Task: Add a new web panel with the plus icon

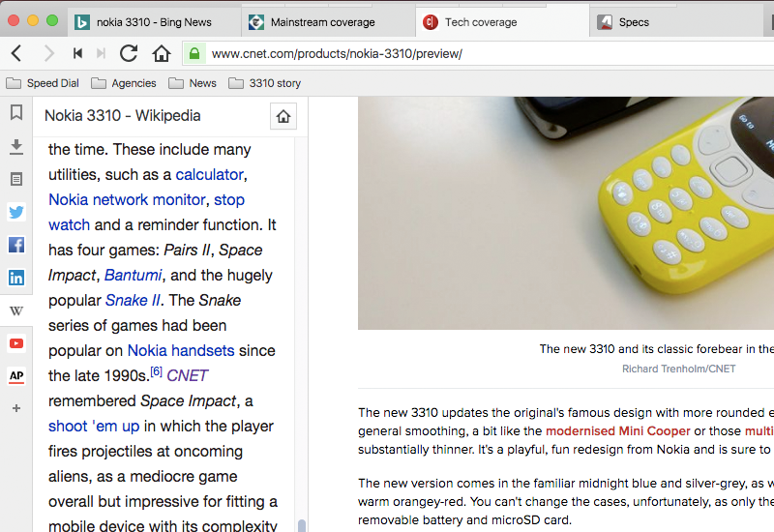Action: click(x=16, y=408)
